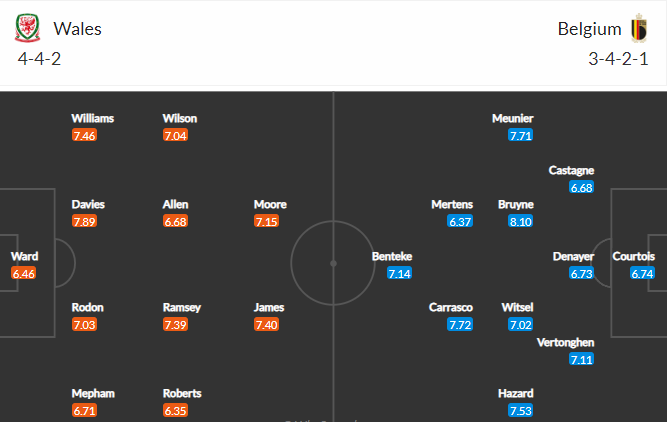Screen dimensions: 667x422
Task: Click Roberts' 6.35 rating badge
Action: 175,411
